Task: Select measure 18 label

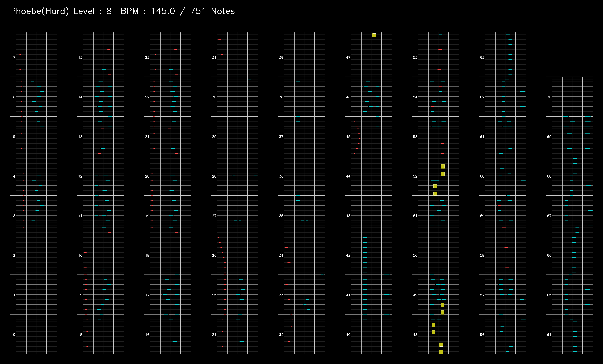Action: pos(147,255)
